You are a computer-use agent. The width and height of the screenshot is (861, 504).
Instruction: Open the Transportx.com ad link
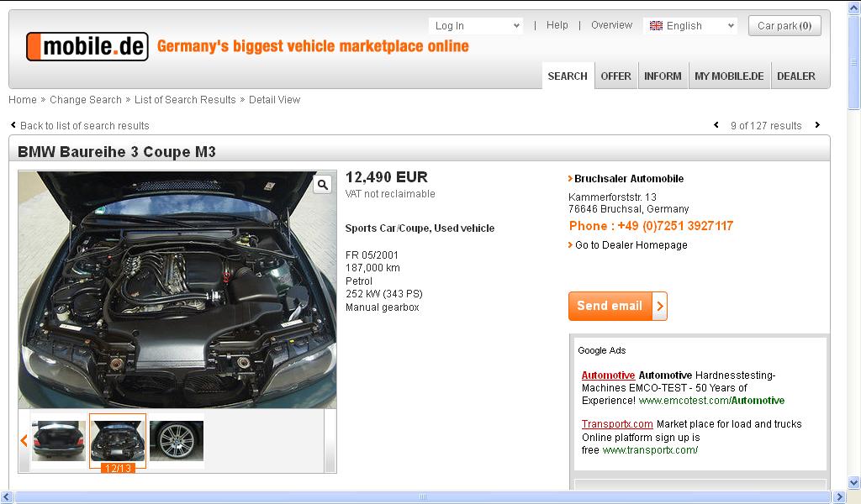point(617,424)
